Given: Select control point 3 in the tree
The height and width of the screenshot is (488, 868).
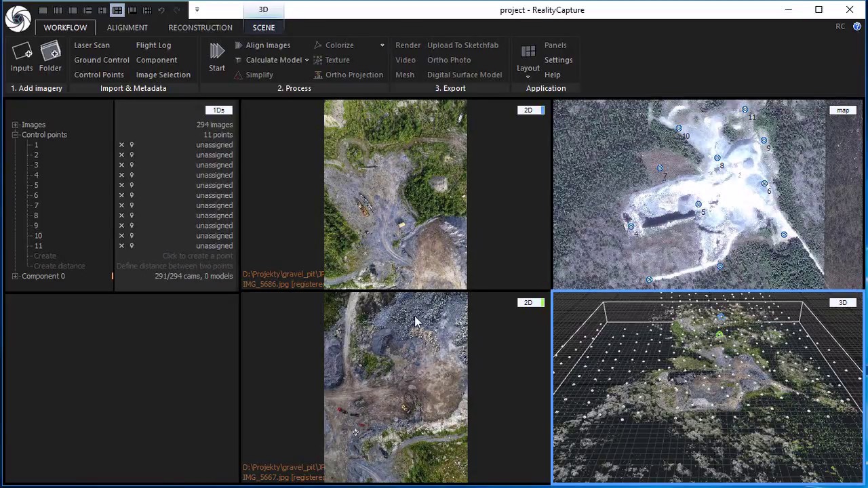Looking at the screenshot, I should pos(36,165).
